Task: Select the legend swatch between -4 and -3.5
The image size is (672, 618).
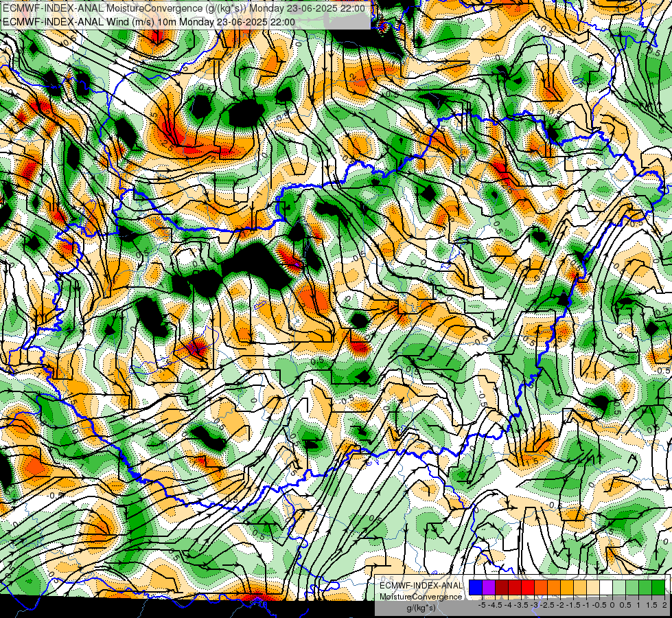Action: pyautogui.click(x=515, y=587)
